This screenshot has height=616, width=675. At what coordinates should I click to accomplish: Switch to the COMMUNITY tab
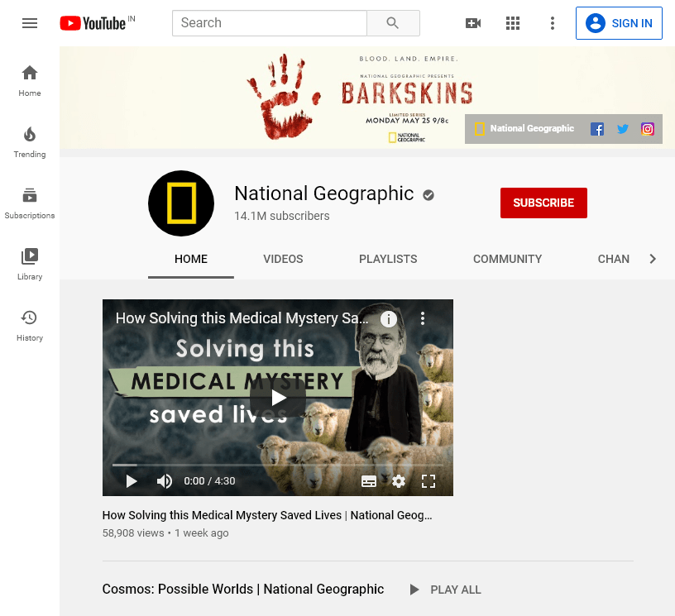coord(508,259)
